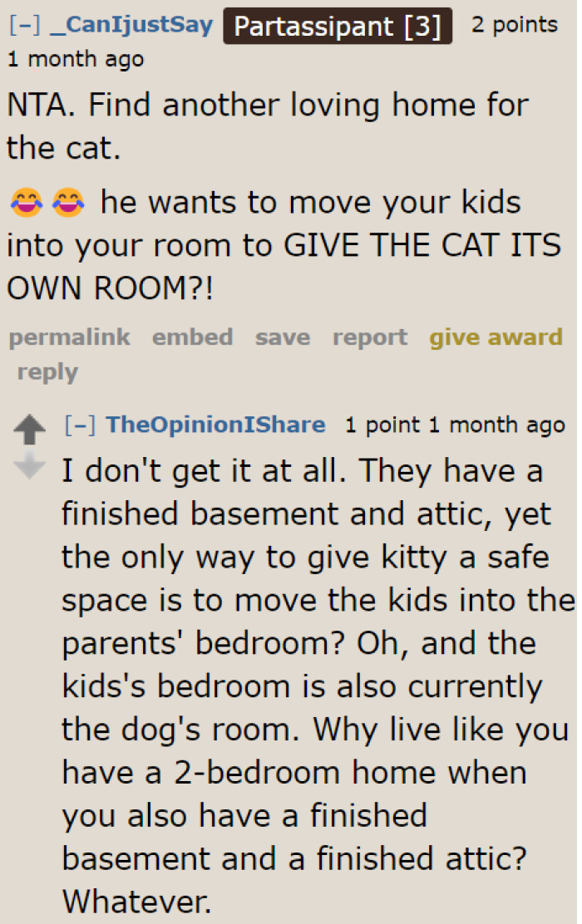The height and width of the screenshot is (924, 582).
Task: Click the 1 point score on the reply
Action: pyautogui.click(x=372, y=424)
